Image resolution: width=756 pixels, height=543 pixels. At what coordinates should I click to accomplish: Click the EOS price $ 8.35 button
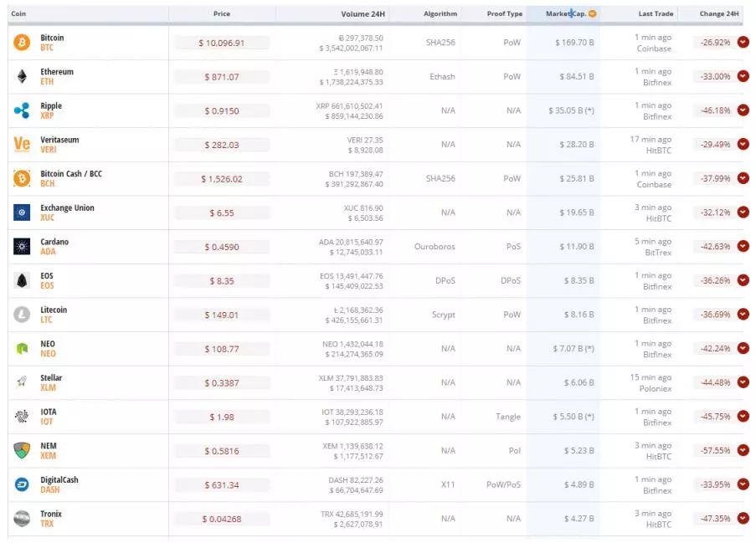coord(222,281)
